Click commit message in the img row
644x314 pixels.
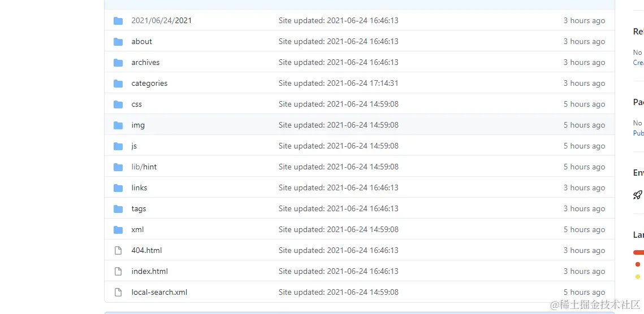click(x=339, y=125)
